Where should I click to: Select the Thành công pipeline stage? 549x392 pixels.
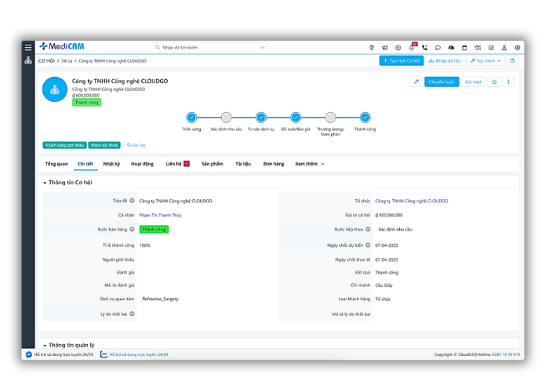(x=365, y=118)
